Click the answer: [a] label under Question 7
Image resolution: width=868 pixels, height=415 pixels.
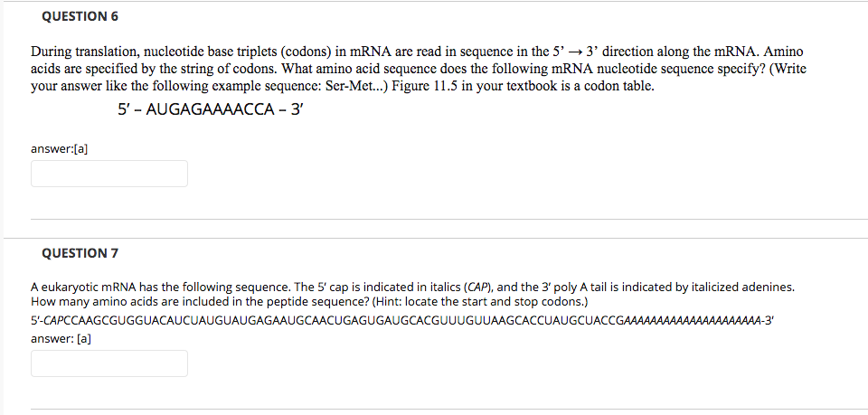(x=61, y=338)
